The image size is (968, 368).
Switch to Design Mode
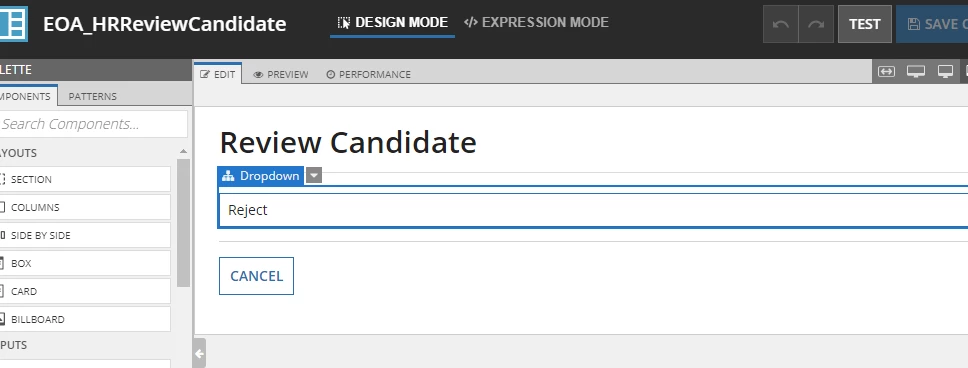click(393, 23)
